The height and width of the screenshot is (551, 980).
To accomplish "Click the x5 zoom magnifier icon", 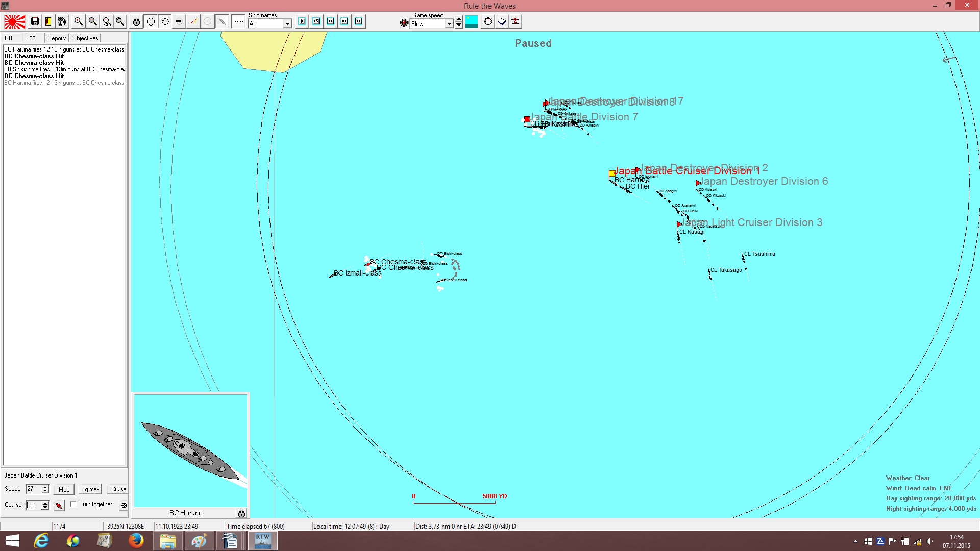I will pos(107,21).
